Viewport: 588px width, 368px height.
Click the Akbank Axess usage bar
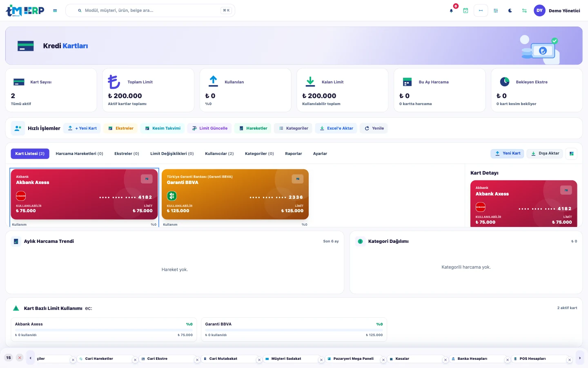[104, 330]
